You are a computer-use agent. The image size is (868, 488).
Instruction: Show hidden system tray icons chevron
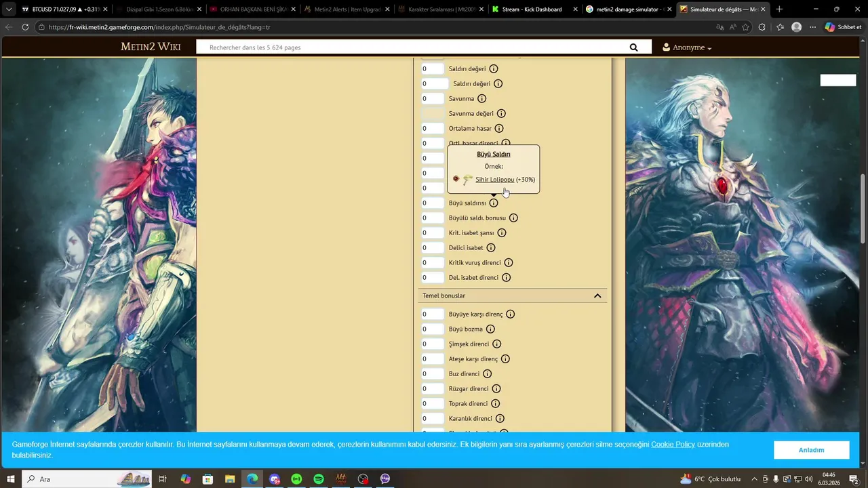754,479
